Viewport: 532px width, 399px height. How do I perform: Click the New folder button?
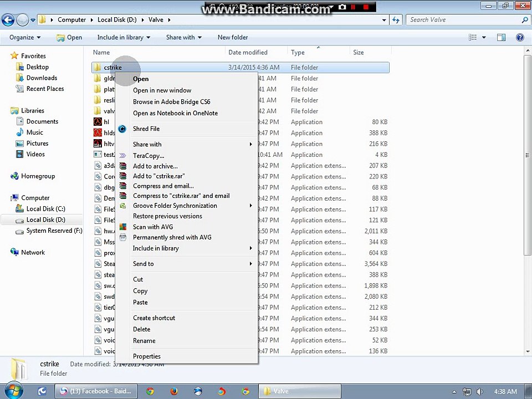233,37
